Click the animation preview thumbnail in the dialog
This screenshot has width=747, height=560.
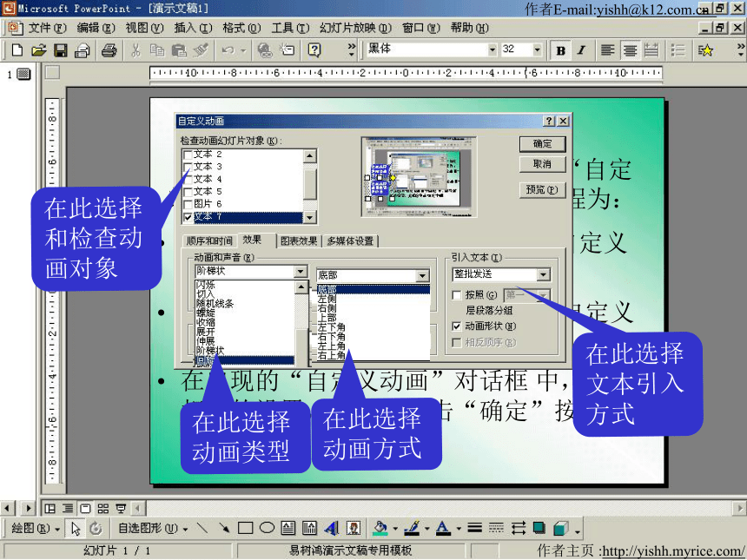pos(419,176)
